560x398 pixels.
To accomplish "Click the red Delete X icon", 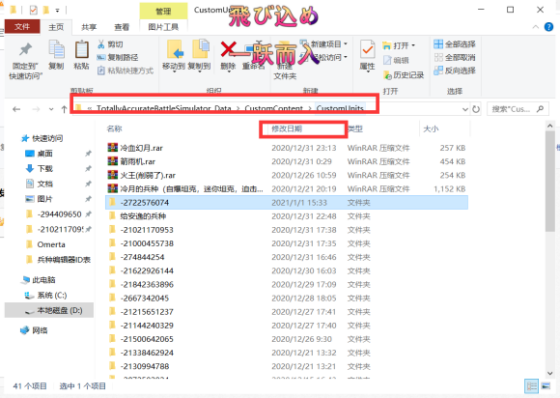I will 228,49.
